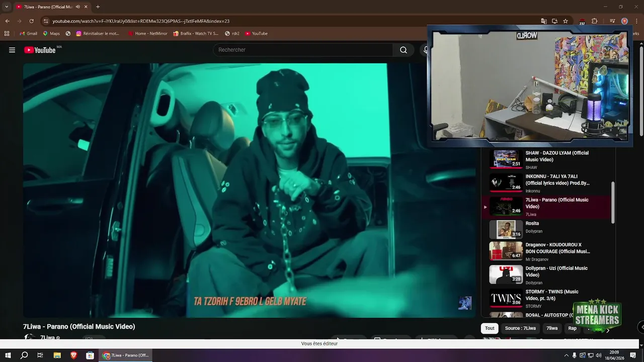Open the YouTube hamburger guide menu
Viewport: 644px width, 362px height.
[12, 50]
